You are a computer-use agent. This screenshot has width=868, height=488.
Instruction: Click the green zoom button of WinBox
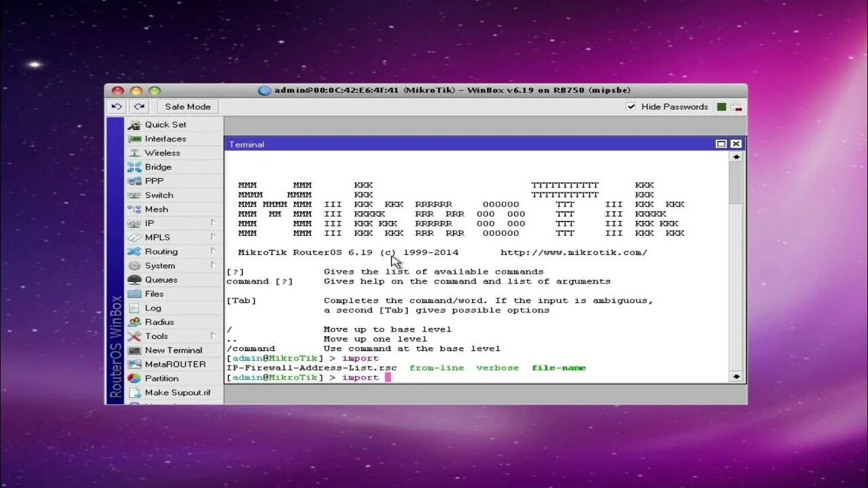tap(155, 91)
